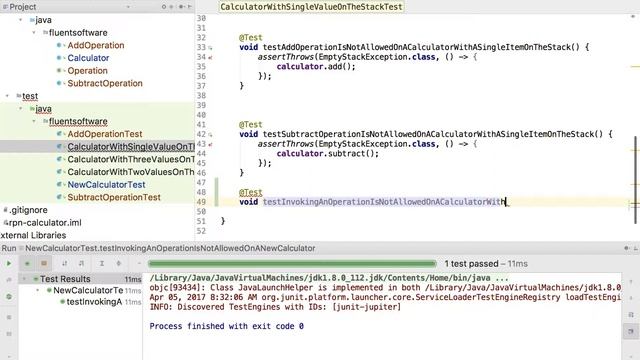The image size is (640, 360).
Task: Hide the Run tool window
Action: coord(636,248)
